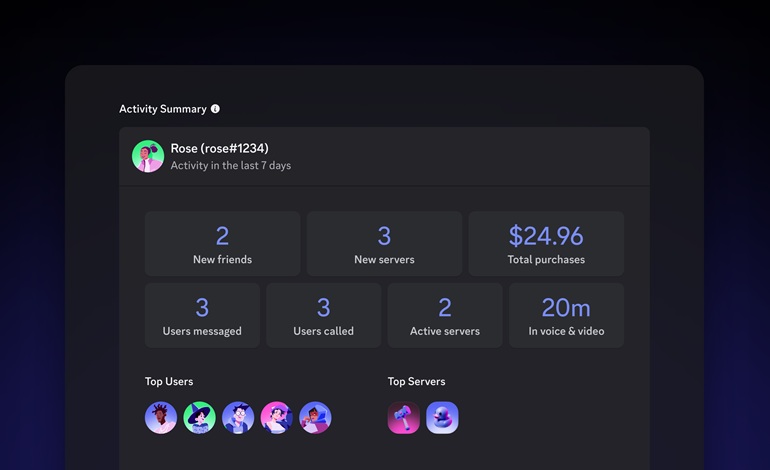Screen dimensions: 770x470
Task: Click the New friends stat card
Action: click(222, 244)
